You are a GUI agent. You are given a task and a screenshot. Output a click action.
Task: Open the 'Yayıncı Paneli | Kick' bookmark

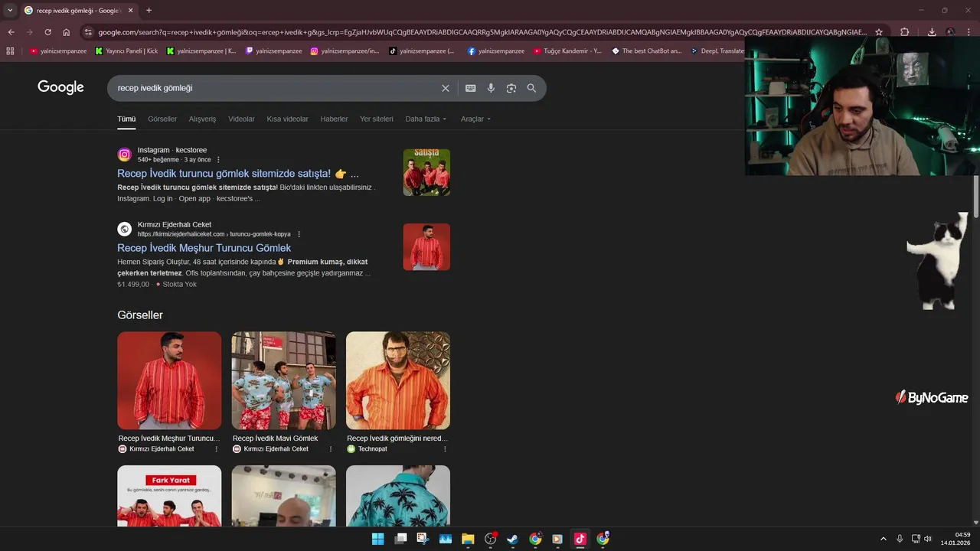click(126, 51)
